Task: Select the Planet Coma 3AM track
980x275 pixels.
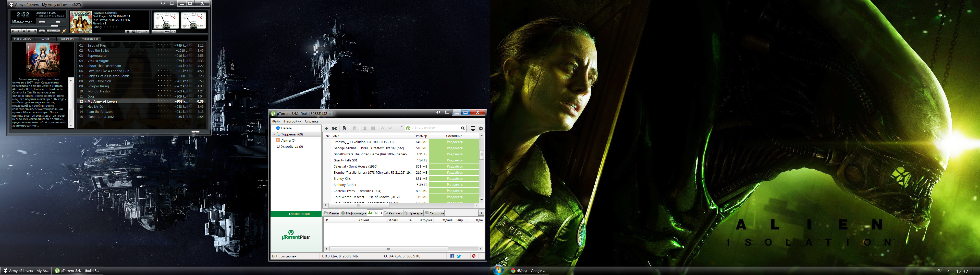Action: pyautogui.click(x=101, y=117)
